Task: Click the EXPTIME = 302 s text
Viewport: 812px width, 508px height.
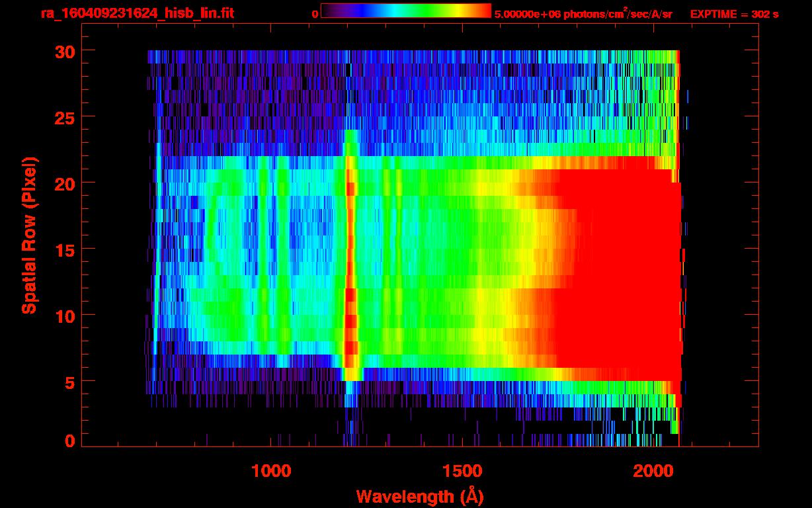Action: (x=734, y=14)
